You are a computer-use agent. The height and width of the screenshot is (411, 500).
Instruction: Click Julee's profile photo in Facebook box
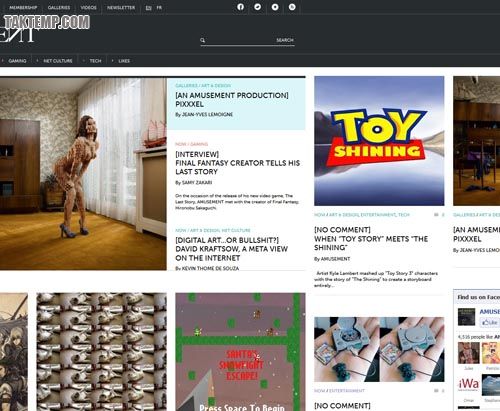[x=469, y=353]
